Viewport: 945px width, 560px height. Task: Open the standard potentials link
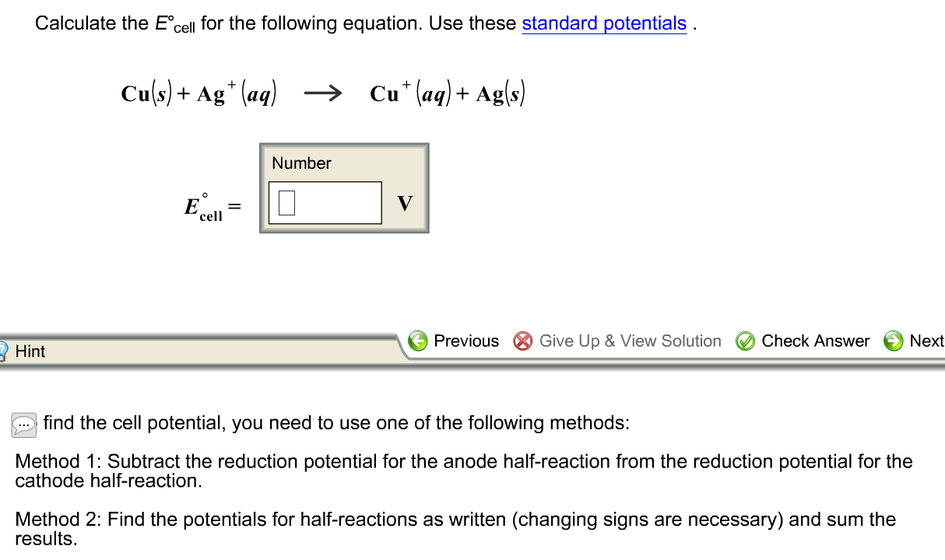[x=603, y=23]
